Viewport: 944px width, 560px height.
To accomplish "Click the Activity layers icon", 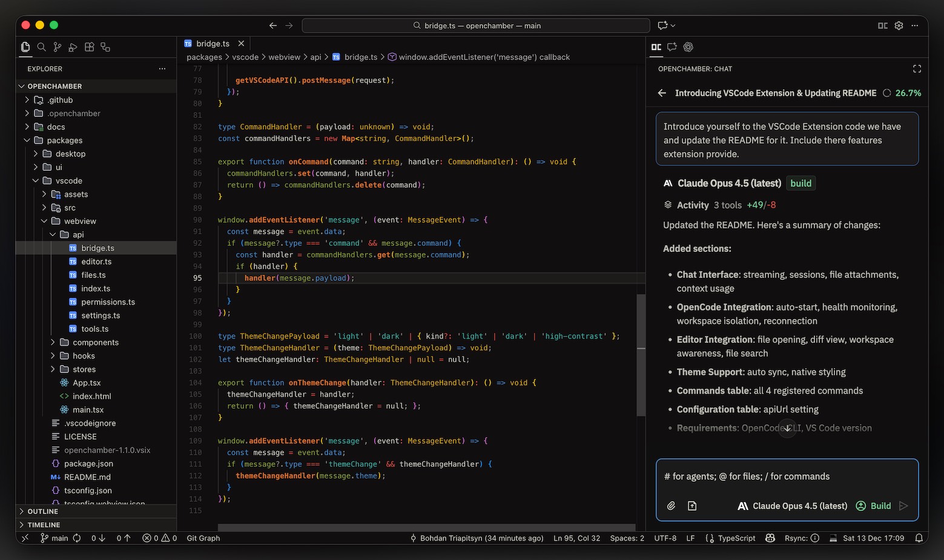I will pos(668,205).
